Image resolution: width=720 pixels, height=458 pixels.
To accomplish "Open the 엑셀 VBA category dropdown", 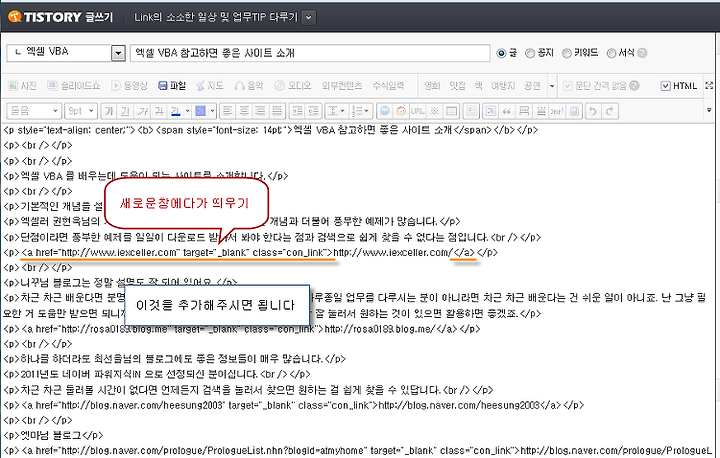I will (x=118, y=53).
